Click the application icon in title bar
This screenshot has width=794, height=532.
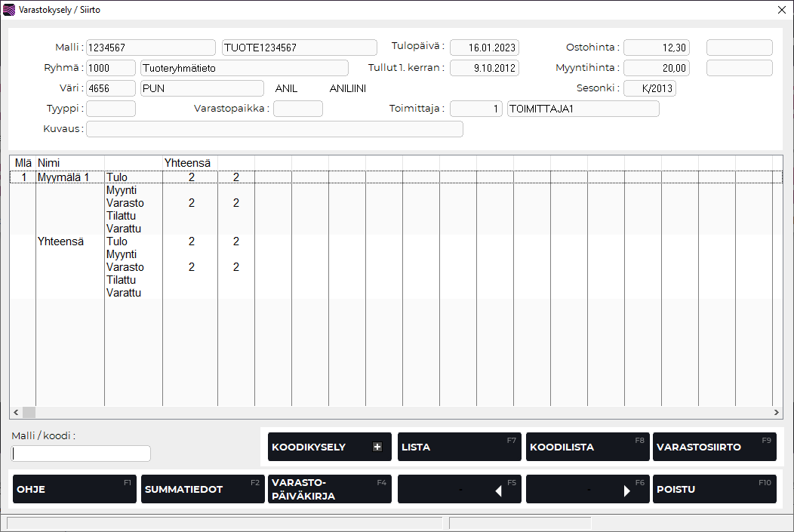(9, 11)
